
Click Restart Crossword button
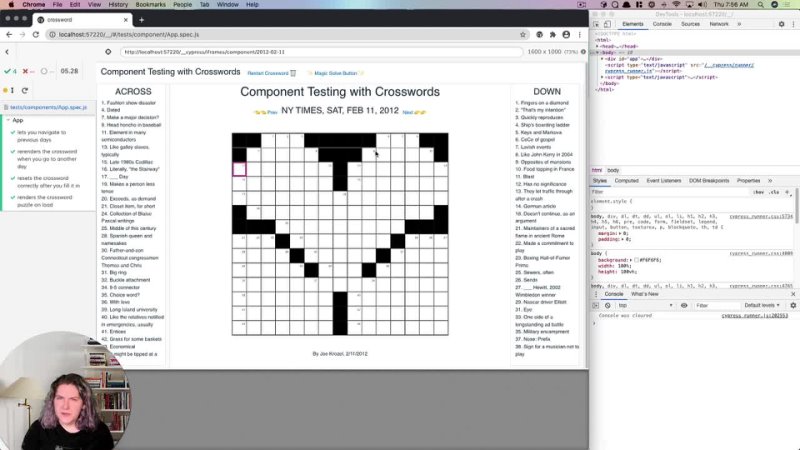point(271,73)
